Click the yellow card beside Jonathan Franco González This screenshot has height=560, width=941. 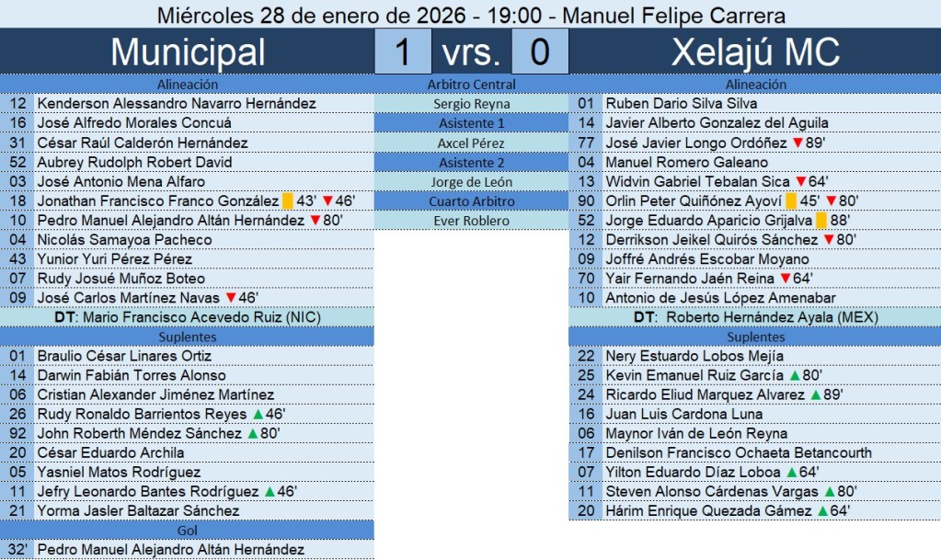tap(287, 200)
